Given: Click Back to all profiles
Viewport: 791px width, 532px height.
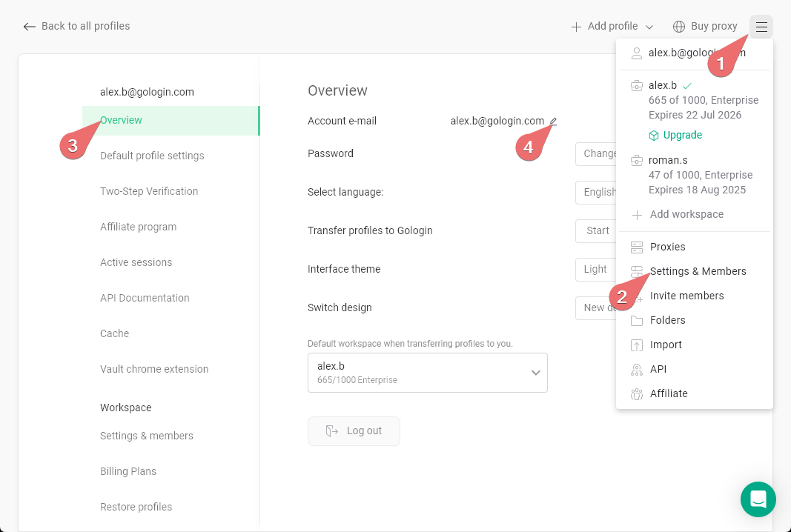Looking at the screenshot, I should [76, 26].
